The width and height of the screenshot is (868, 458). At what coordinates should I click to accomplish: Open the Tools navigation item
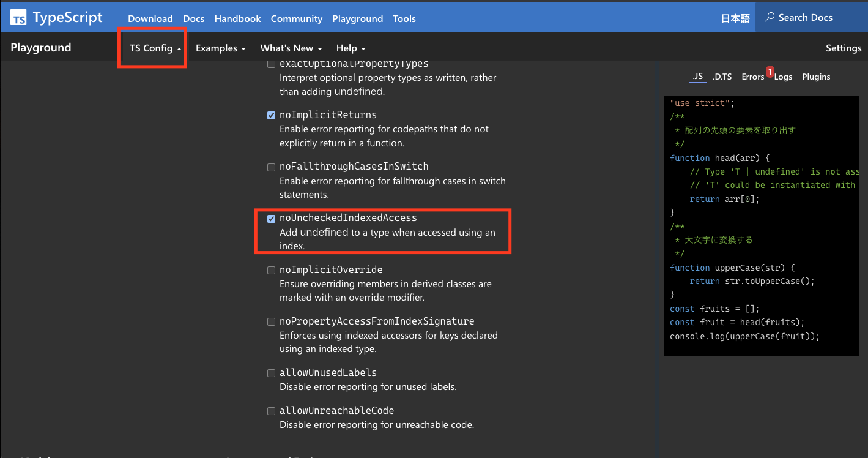(x=404, y=18)
